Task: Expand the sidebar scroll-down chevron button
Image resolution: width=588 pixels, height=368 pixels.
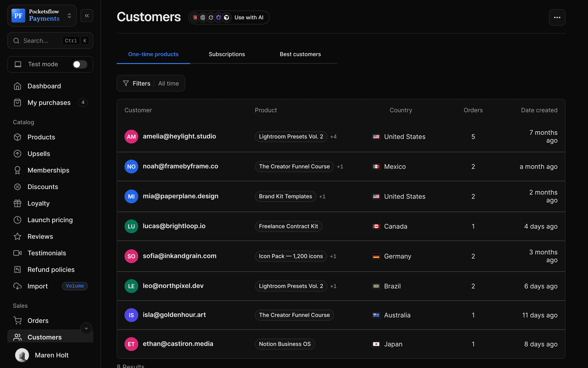Action: pos(86,328)
